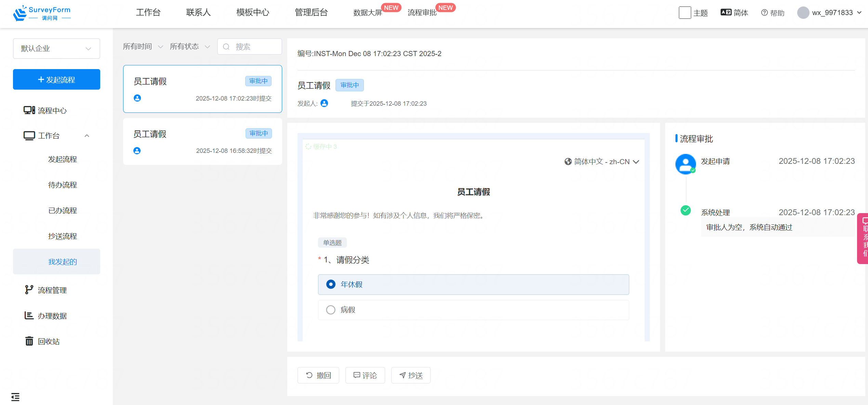Click the sidebar collapse icon at bottom
868x405 pixels.
(x=15, y=397)
